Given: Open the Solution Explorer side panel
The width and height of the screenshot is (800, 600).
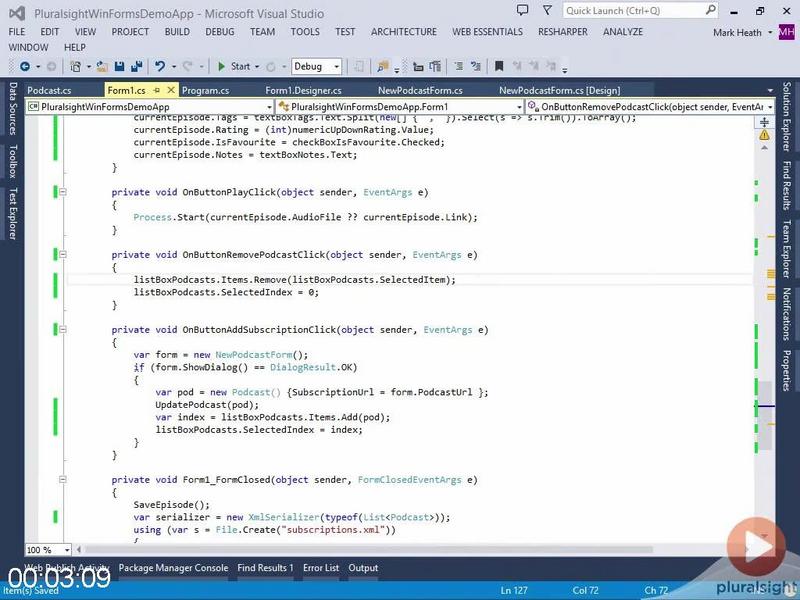Looking at the screenshot, I should 787,117.
